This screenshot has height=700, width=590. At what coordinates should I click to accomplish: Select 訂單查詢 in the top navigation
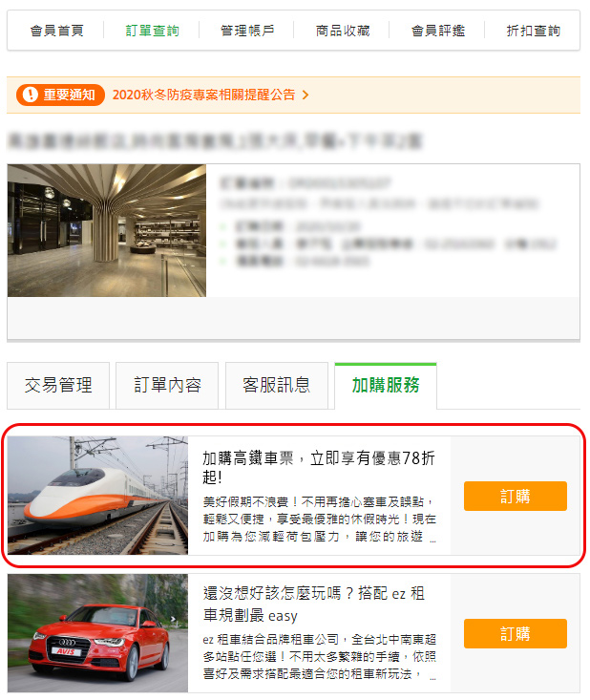152,31
